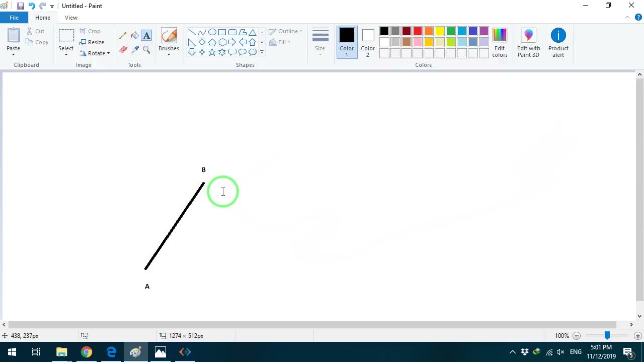This screenshot has height=362, width=644.
Task: Select the Fill with color bucket tool
Action: (135, 36)
